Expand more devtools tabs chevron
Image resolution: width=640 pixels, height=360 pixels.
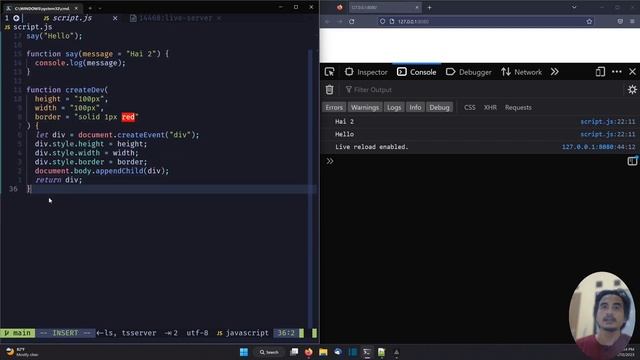pyautogui.click(x=554, y=72)
